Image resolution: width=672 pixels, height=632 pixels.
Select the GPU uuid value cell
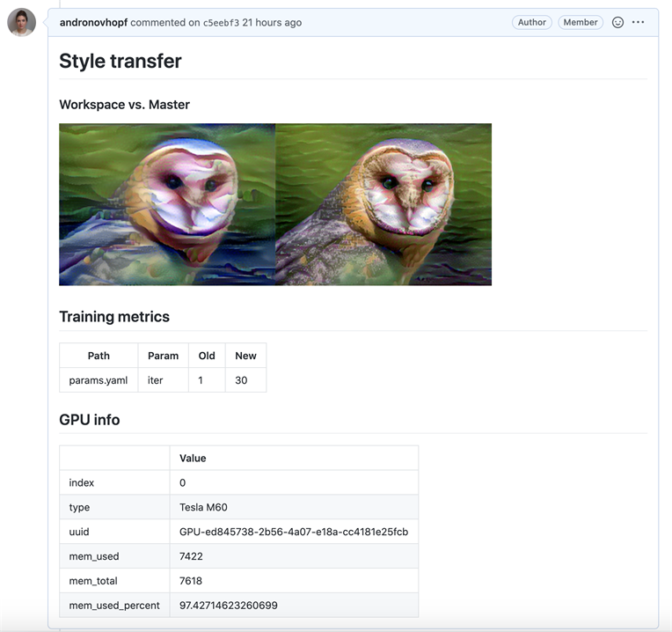(294, 532)
